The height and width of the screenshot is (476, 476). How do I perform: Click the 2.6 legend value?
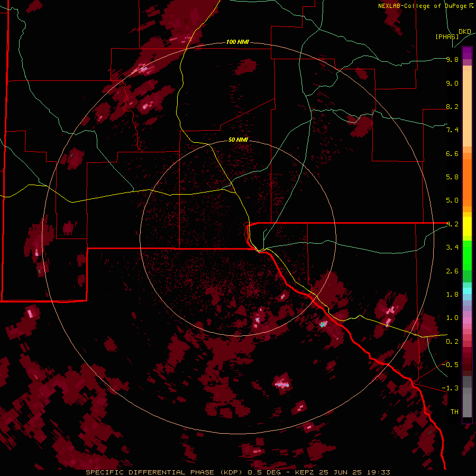point(452,271)
